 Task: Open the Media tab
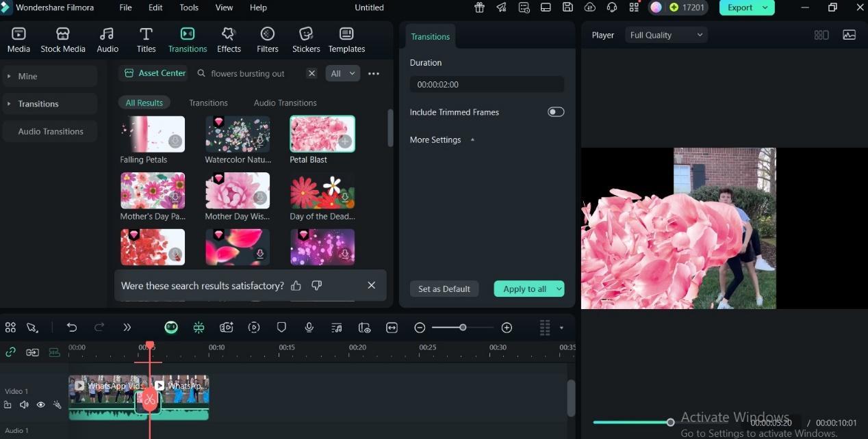(x=18, y=40)
